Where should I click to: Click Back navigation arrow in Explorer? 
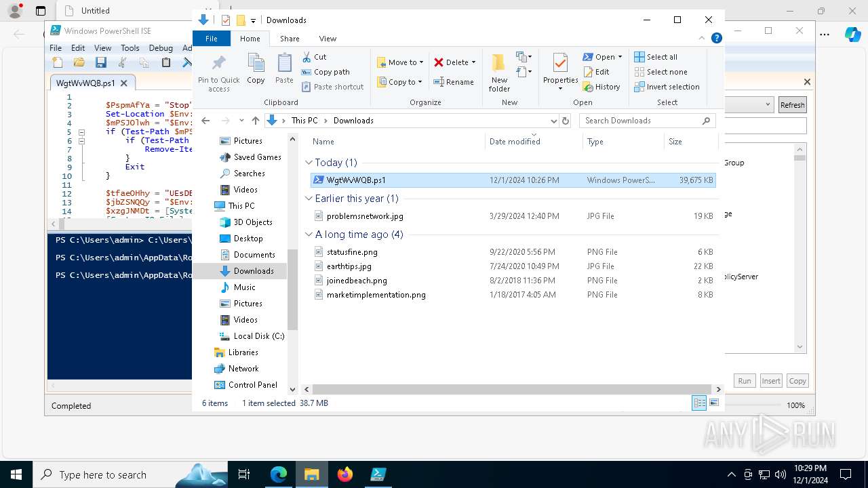[x=206, y=121]
